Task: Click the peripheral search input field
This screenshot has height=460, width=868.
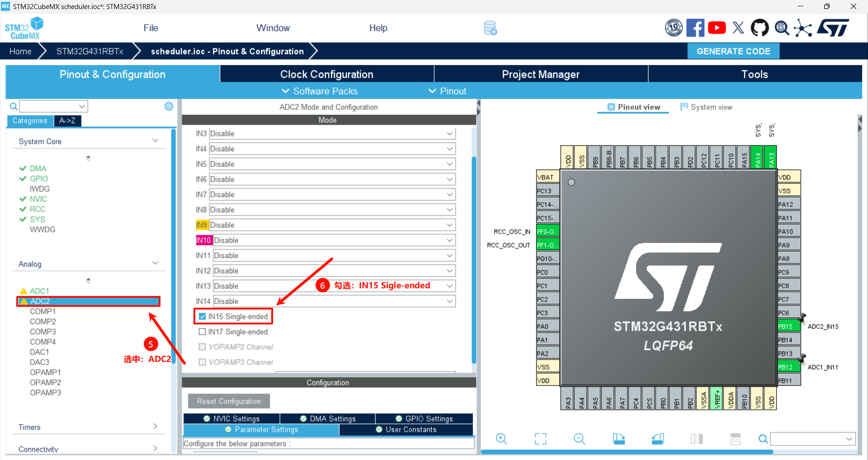Action: coord(53,106)
